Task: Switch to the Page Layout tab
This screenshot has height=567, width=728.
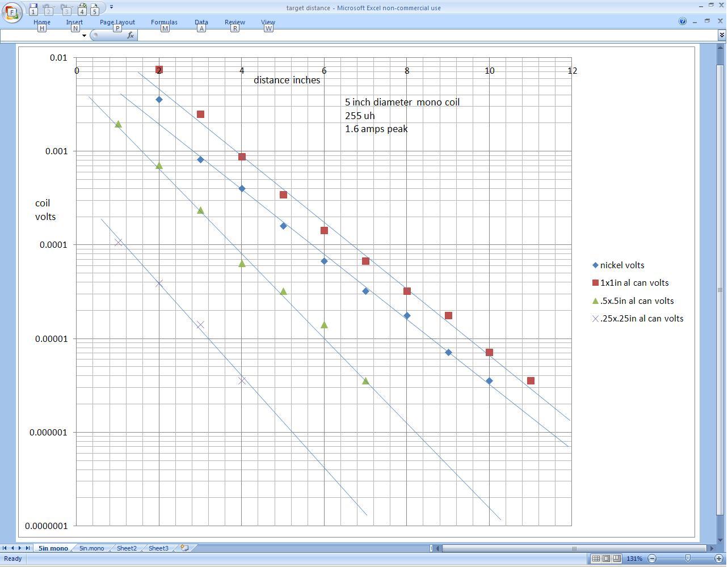Action: tap(117, 22)
